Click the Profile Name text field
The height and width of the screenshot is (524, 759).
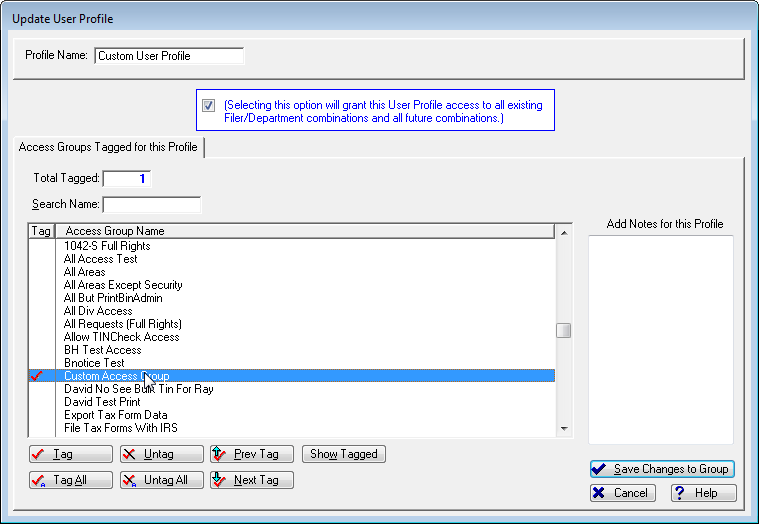pos(169,56)
